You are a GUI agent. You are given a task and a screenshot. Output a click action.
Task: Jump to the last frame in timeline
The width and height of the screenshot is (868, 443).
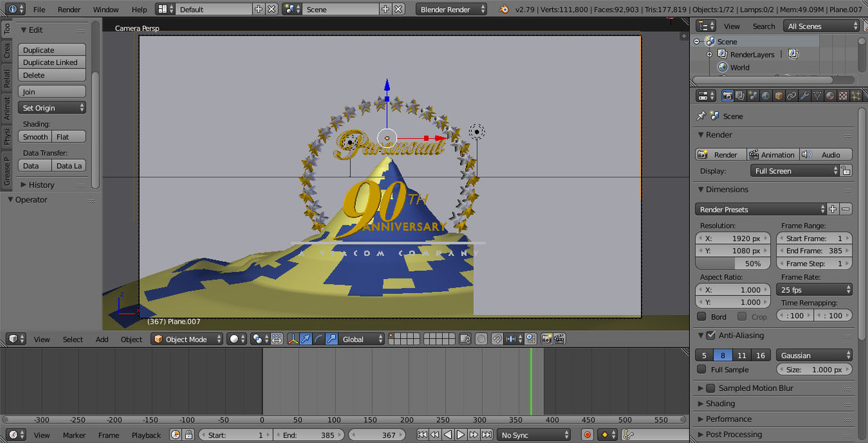(486, 435)
